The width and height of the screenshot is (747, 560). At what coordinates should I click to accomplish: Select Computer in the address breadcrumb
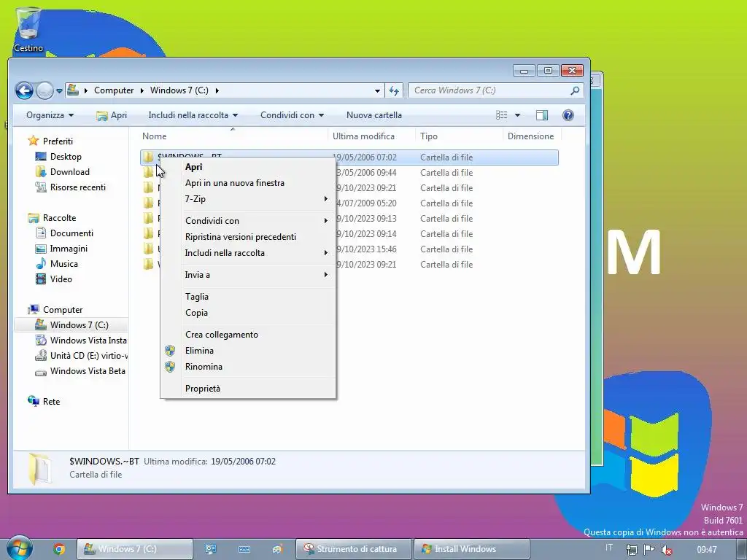pos(114,90)
